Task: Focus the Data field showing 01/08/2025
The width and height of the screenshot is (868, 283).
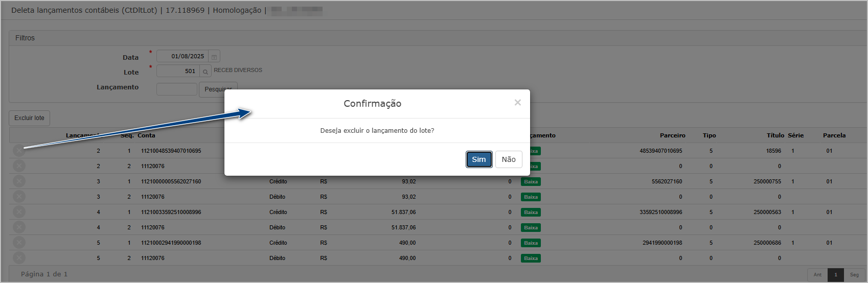Action: 182,56
